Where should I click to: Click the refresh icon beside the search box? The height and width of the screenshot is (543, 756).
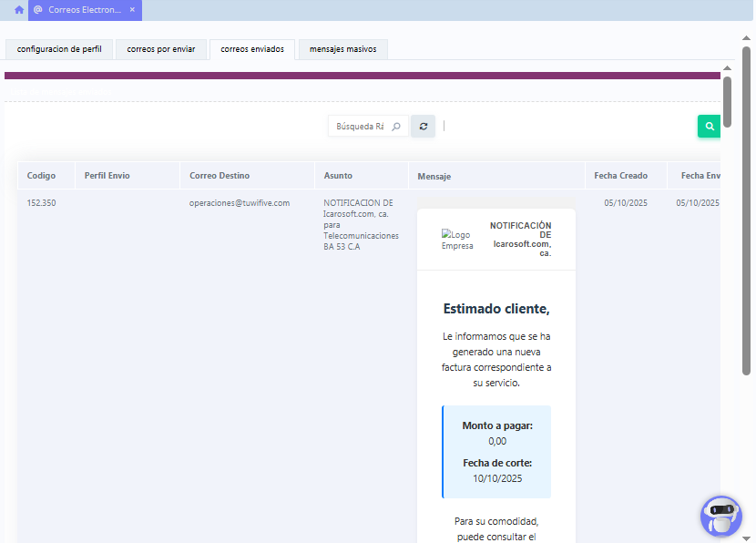[x=423, y=127]
